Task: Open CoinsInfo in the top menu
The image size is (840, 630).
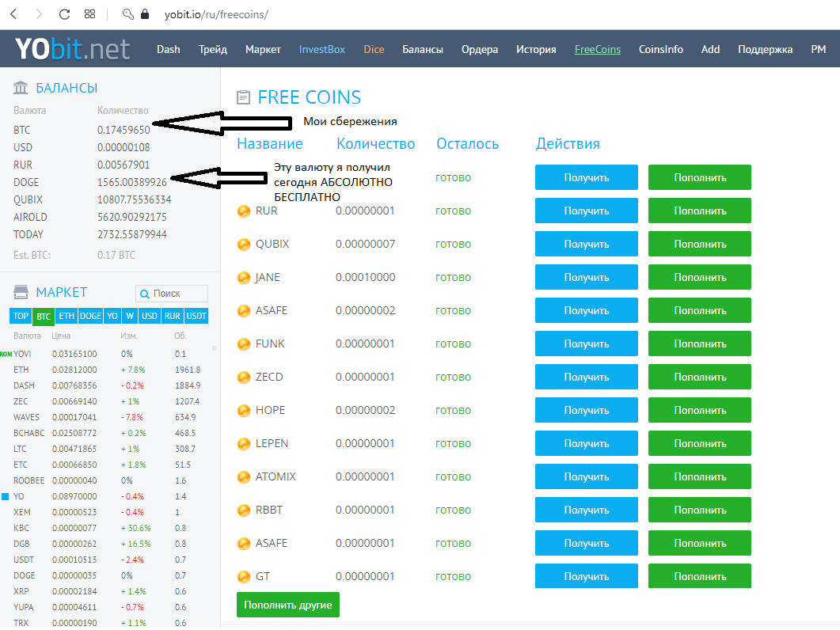Action: pos(660,49)
